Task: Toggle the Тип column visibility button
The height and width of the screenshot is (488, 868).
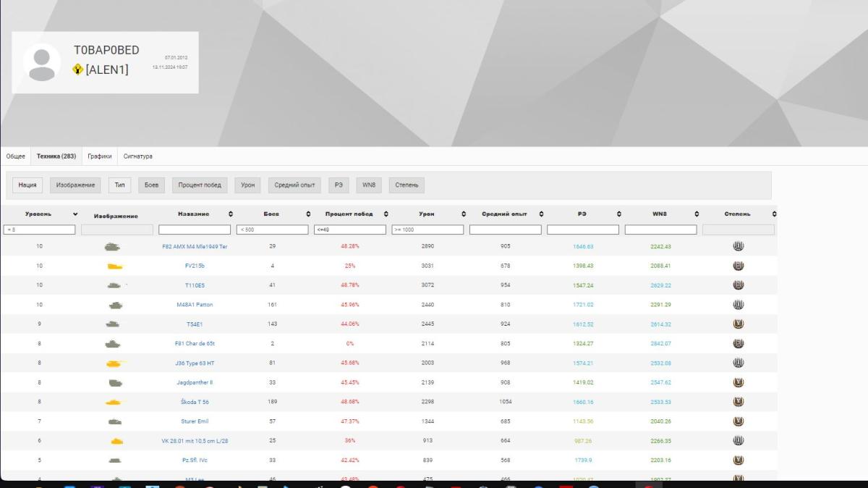Action: (119, 185)
